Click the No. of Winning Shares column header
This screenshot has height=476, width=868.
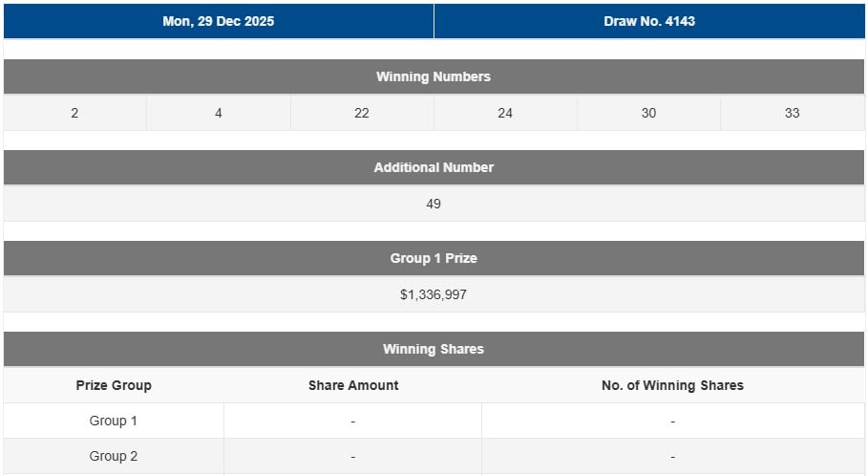(x=672, y=385)
